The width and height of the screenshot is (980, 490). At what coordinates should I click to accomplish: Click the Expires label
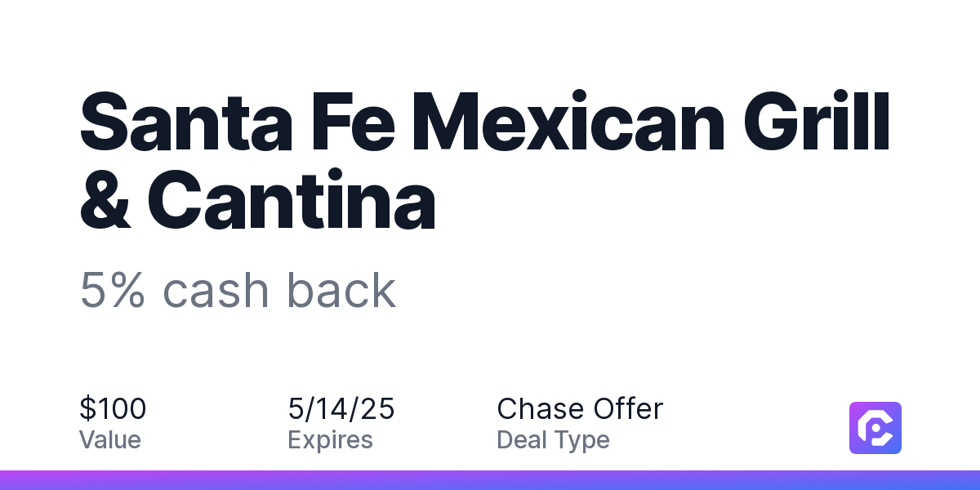coord(331,440)
